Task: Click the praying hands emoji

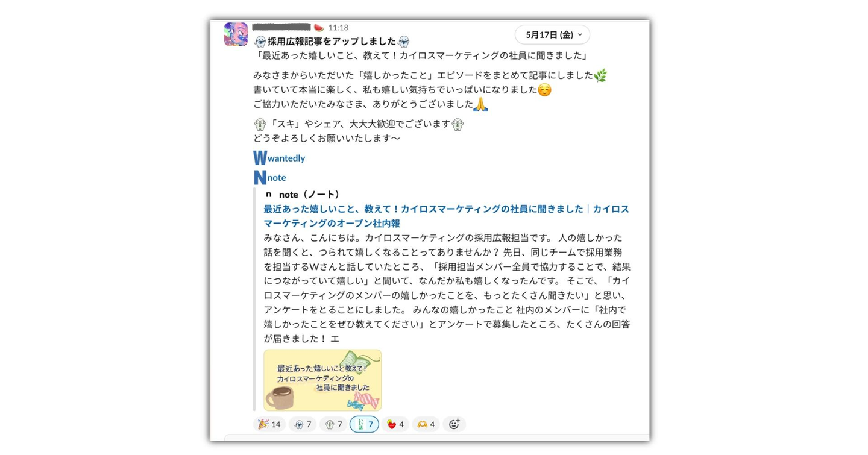Action: (x=480, y=104)
